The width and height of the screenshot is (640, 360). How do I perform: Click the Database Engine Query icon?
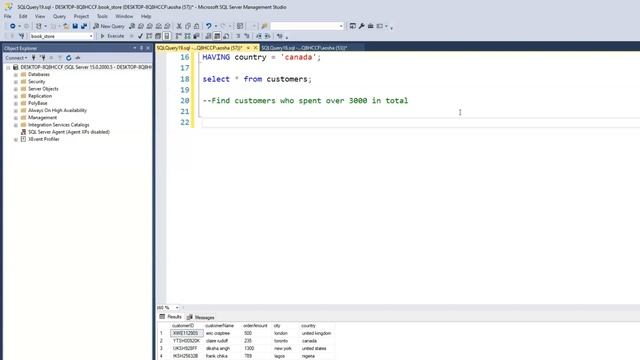(132, 26)
